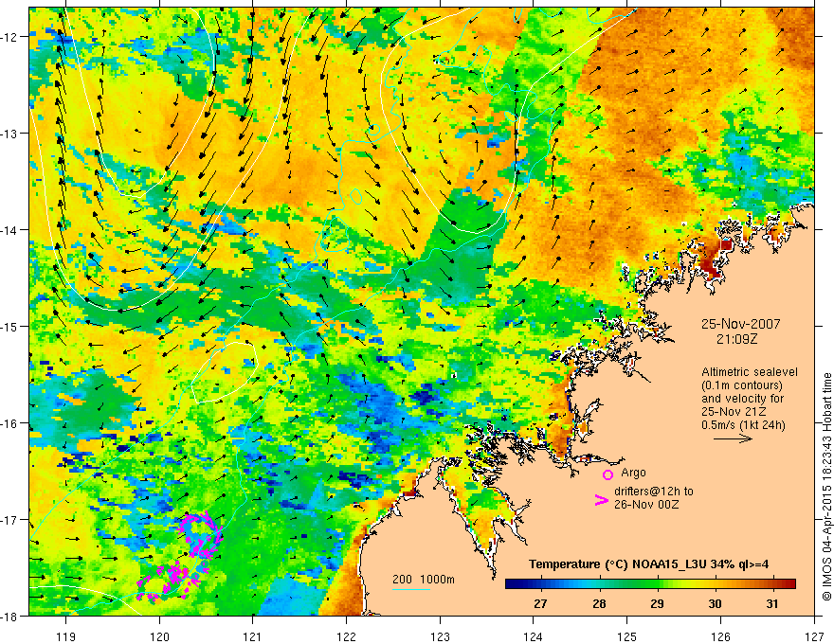Click the 'Argo' legend label
Image resolution: width=834 pixels, height=644 pixels.
[633, 473]
